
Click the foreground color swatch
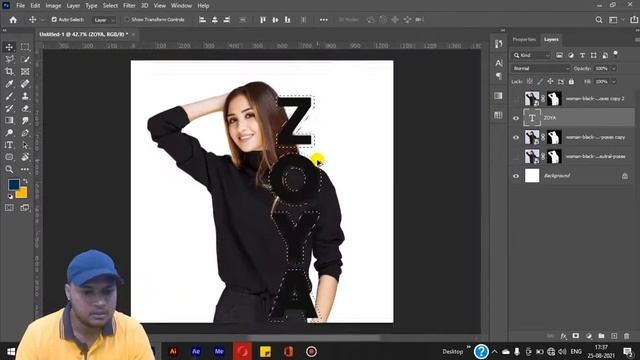[13, 184]
